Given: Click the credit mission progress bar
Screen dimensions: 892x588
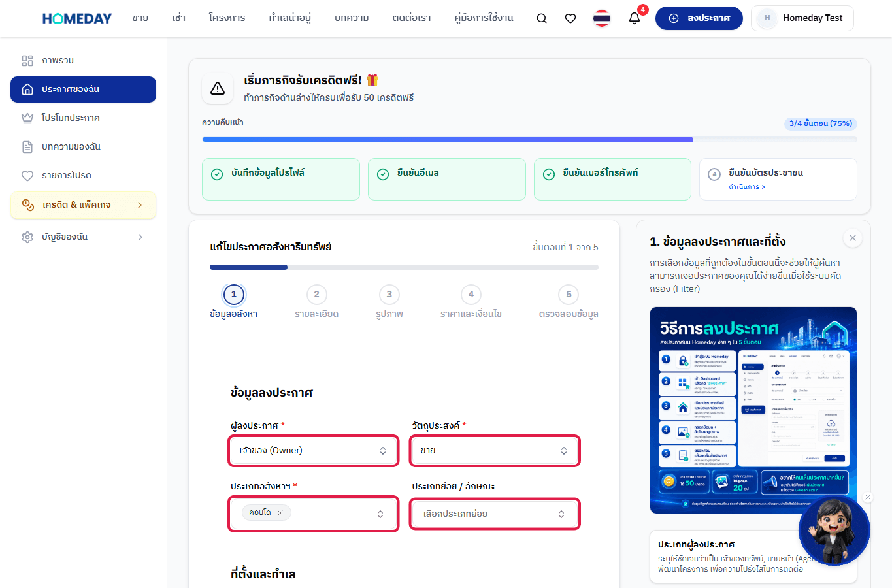Looking at the screenshot, I should click(530, 139).
